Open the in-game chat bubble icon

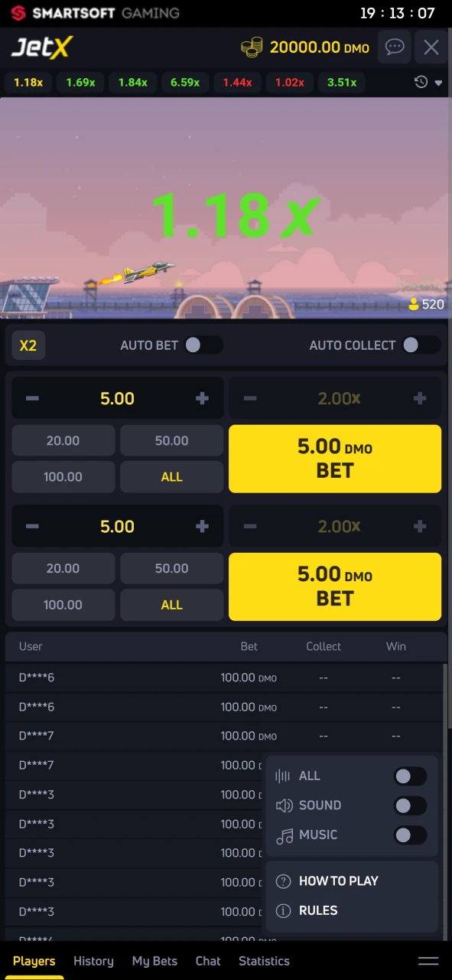[x=395, y=47]
